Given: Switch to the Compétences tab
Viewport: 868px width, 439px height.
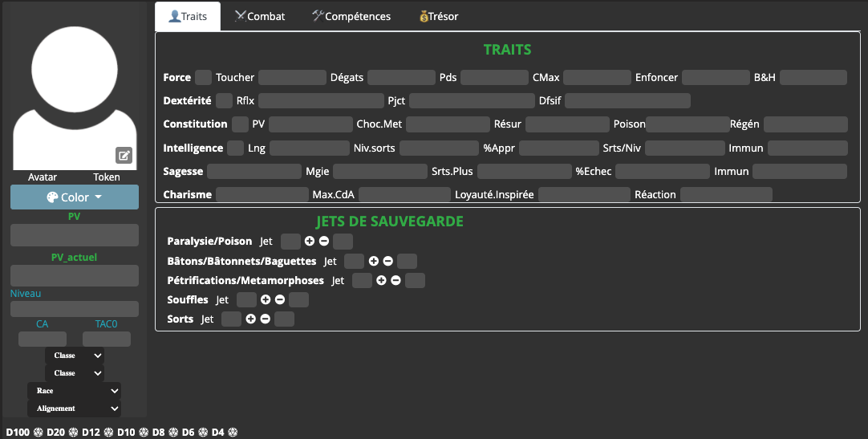Looking at the screenshot, I should click(x=351, y=16).
